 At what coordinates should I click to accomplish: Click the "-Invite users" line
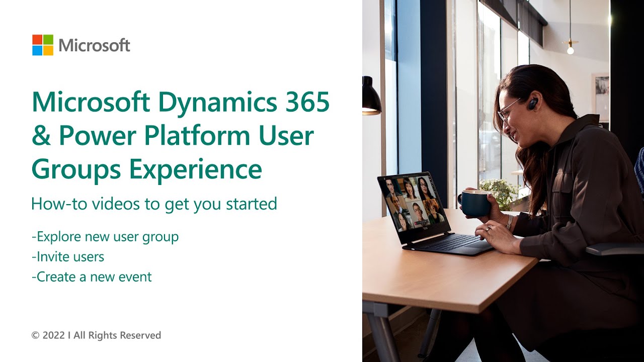point(68,256)
